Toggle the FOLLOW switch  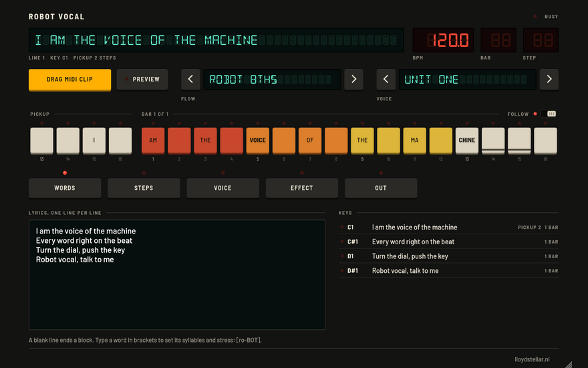click(x=549, y=114)
